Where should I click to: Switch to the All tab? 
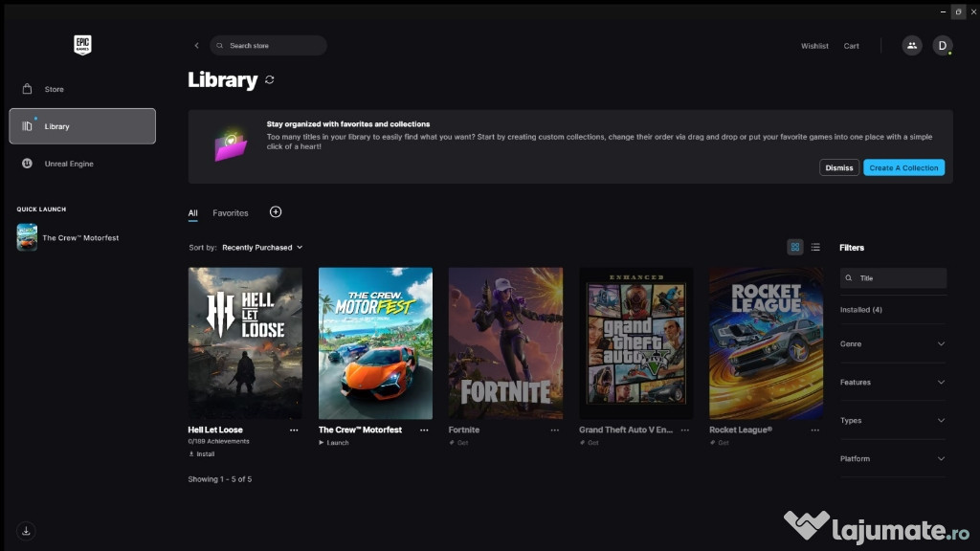[192, 213]
